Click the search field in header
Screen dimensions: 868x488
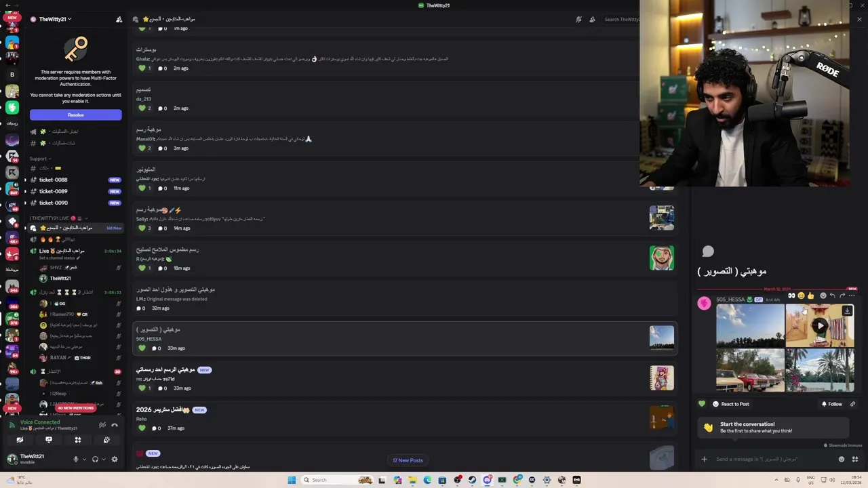click(620, 19)
